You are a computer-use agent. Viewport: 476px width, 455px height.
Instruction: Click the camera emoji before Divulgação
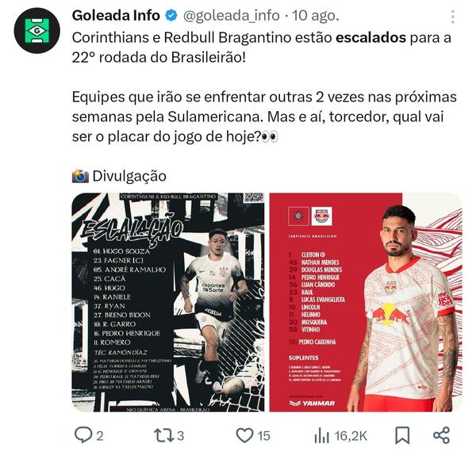[x=80, y=176]
